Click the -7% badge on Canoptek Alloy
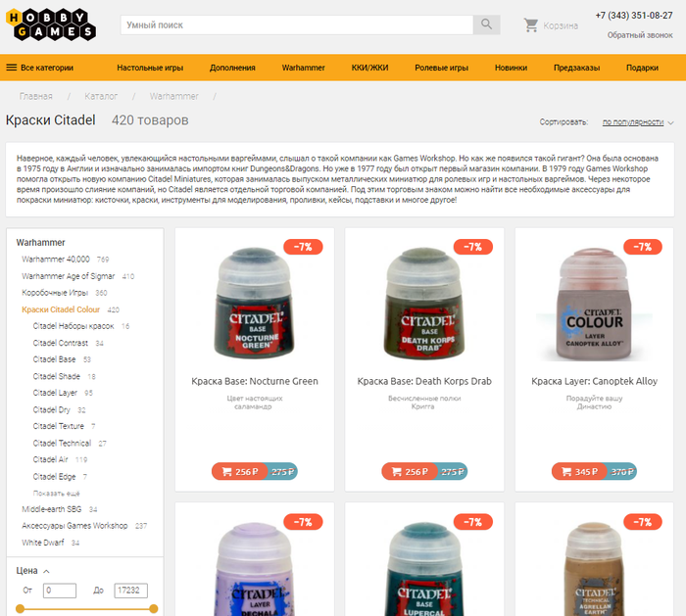The image size is (686, 616). coord(642,247)
